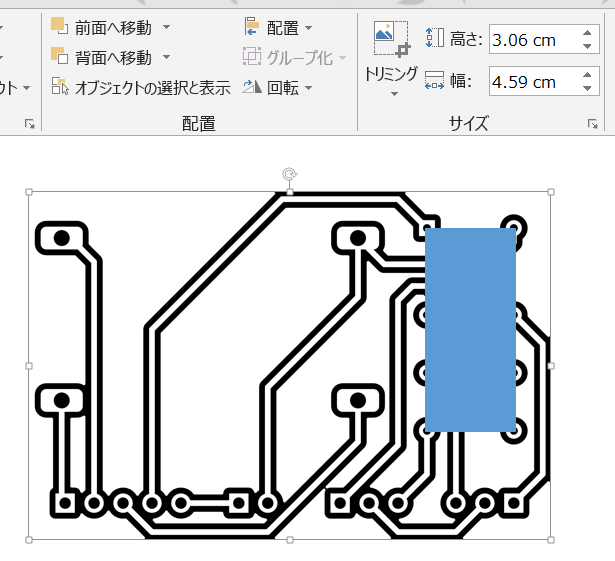Screen dimensions: 615x561
Task: Click the top-right resize handle of the image
Action: tap(551, 192)
